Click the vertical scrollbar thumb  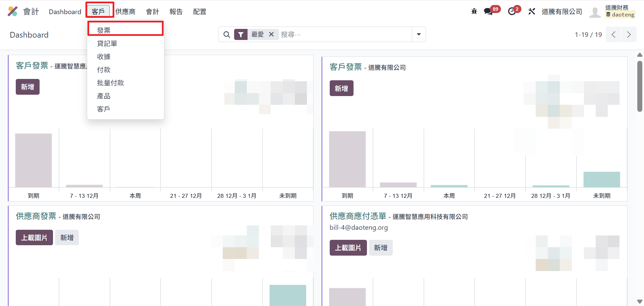tap(640, 86)
